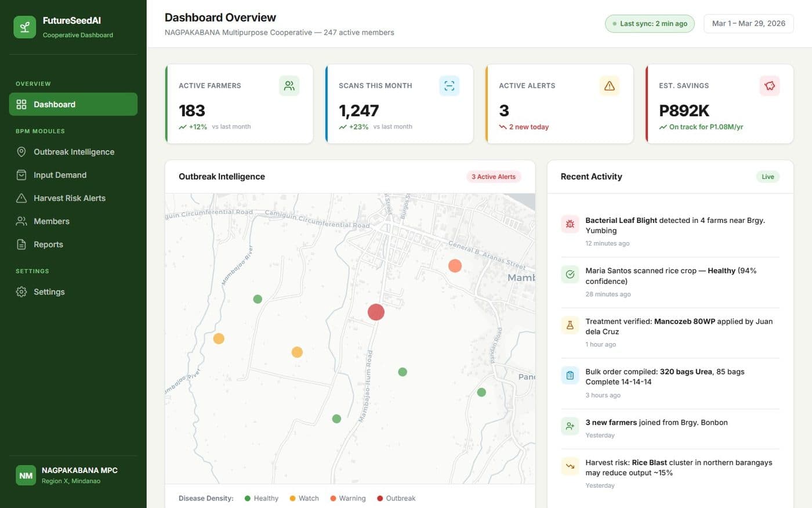Screen dimensions: 812x508
Task: Click the Est. Savings piggy bank icon
Action: click(769, 86)
